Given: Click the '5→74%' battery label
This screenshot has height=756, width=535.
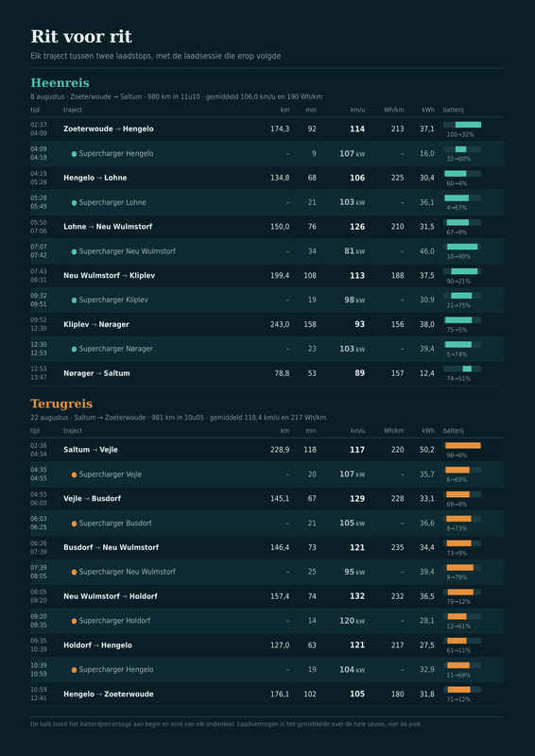Looking at the screenshot, I should [x=457, y=354].
